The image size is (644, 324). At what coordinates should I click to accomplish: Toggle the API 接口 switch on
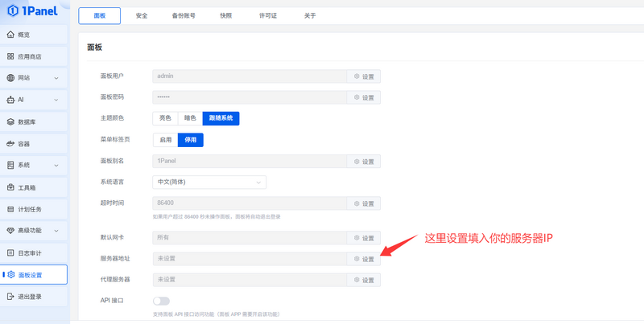(x=161, y=301)
